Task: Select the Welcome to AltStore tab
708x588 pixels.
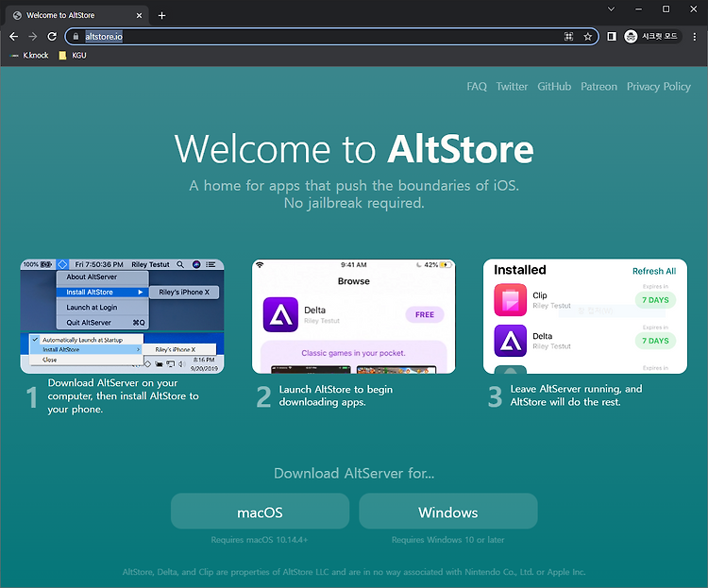Action: tap(76, 15)
